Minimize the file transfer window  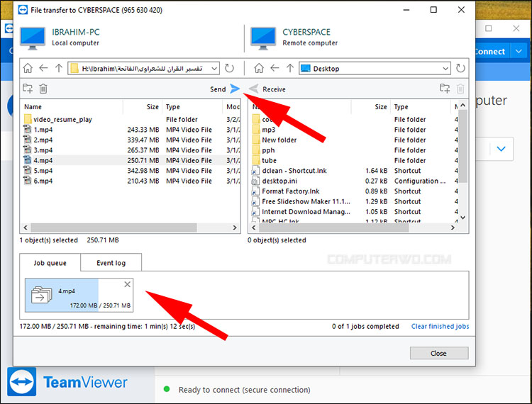(406, 10)
